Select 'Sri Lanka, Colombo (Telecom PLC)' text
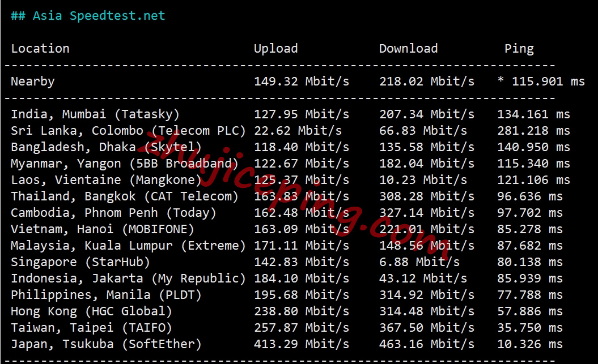Viewport: 598px width, 364px height. [x=128, y=131]
